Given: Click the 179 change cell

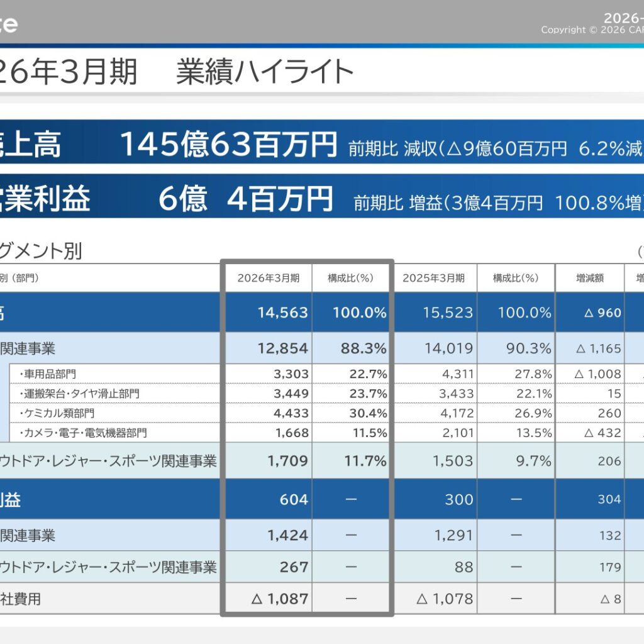Looking at the screenshot, I should click(610, 567).
